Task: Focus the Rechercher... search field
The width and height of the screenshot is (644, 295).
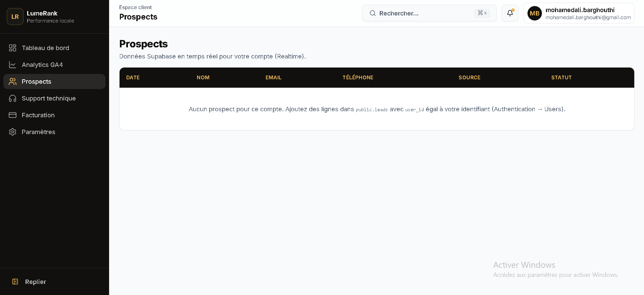Action: click(429, 13)
